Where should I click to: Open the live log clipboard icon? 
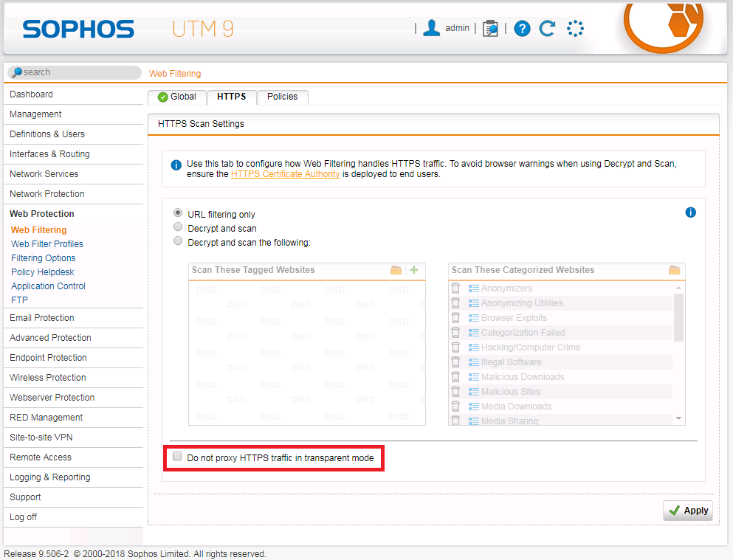click(490, 29)
